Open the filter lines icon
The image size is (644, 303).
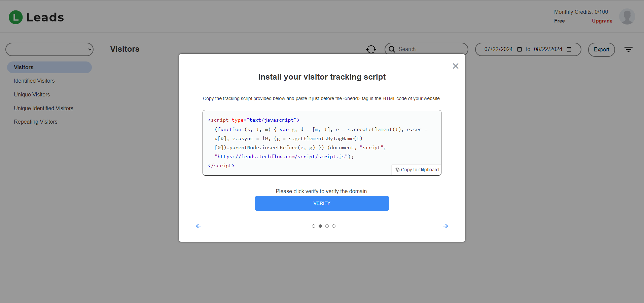tap(629, 49)
